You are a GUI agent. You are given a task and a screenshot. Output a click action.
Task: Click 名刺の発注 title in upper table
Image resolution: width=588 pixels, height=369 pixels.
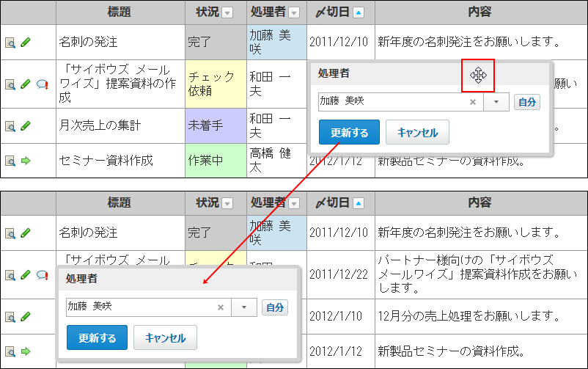pyautogui.click(x=88, y=42)
